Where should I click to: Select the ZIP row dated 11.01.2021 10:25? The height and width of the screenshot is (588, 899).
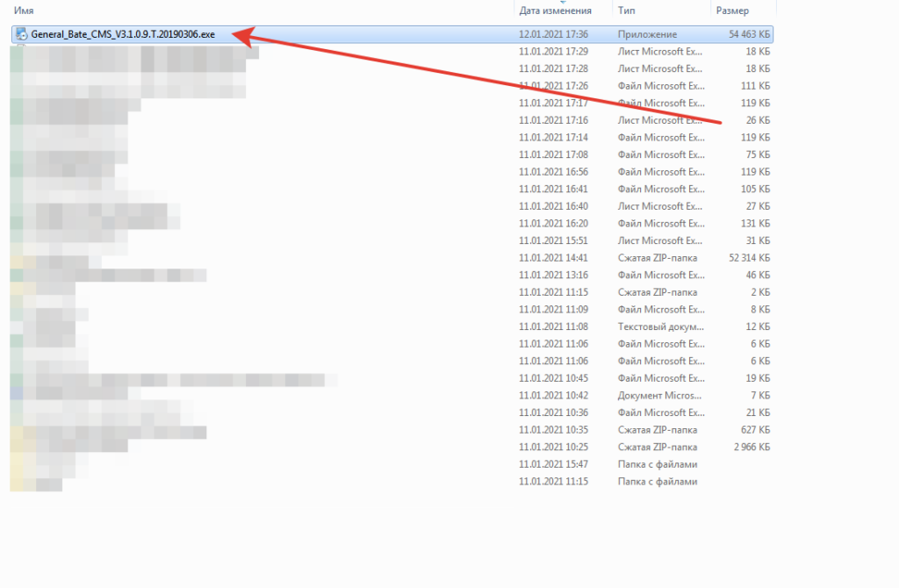392,447
